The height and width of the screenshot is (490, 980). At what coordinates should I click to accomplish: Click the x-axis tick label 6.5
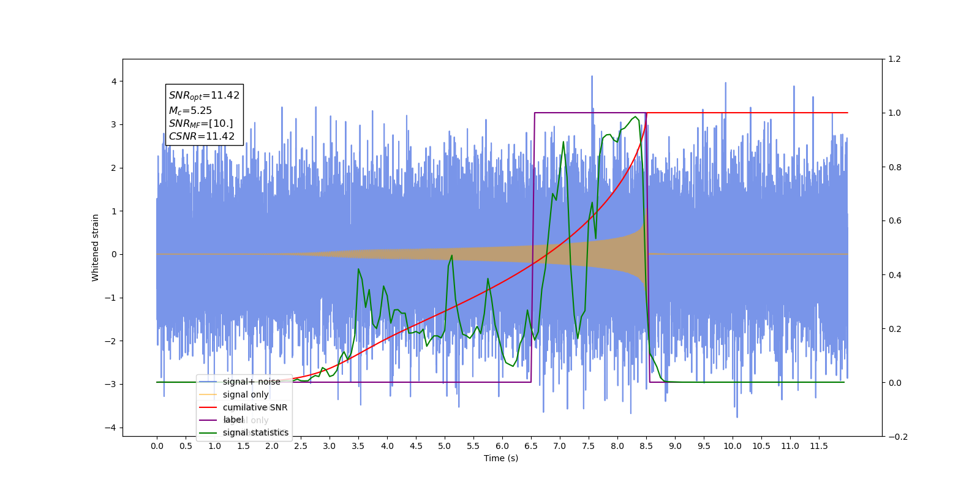[530, 446]
